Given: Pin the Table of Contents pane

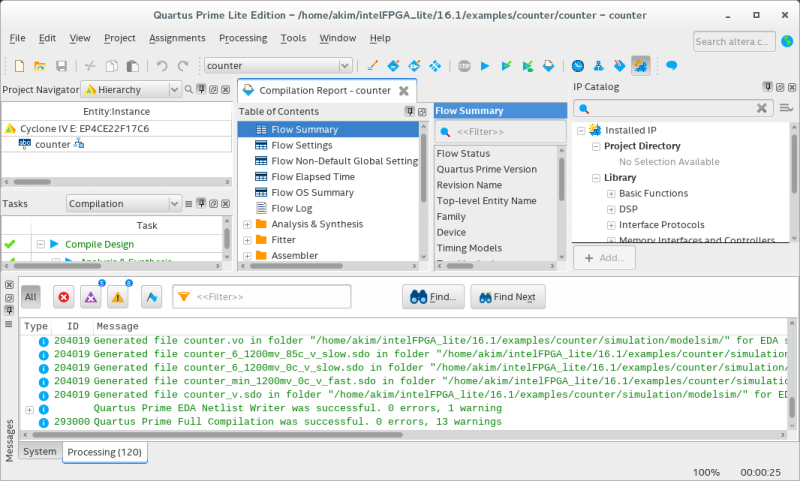Looking at the screenshot, I should [x=410, y=111].
